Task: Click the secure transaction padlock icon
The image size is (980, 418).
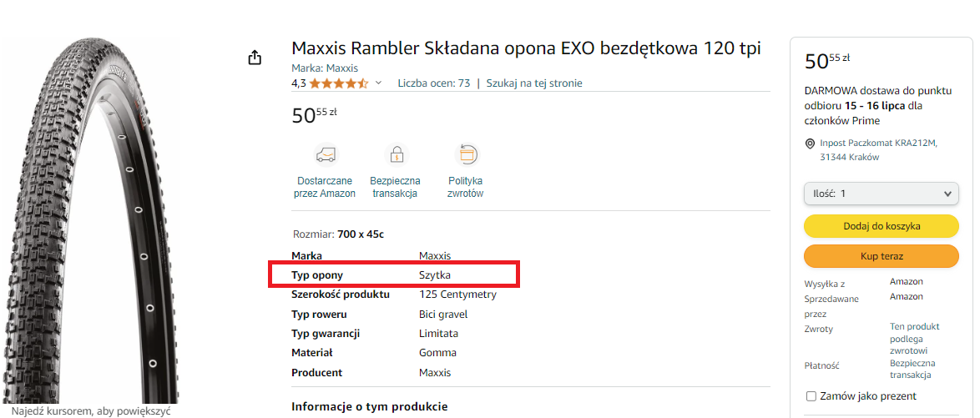Action: (396, 154)
